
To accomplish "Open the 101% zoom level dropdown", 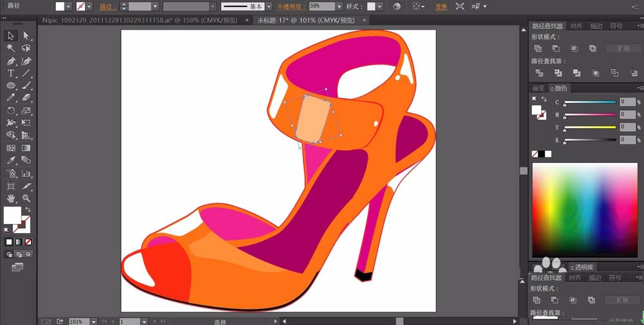I will (x=94, y=320).
